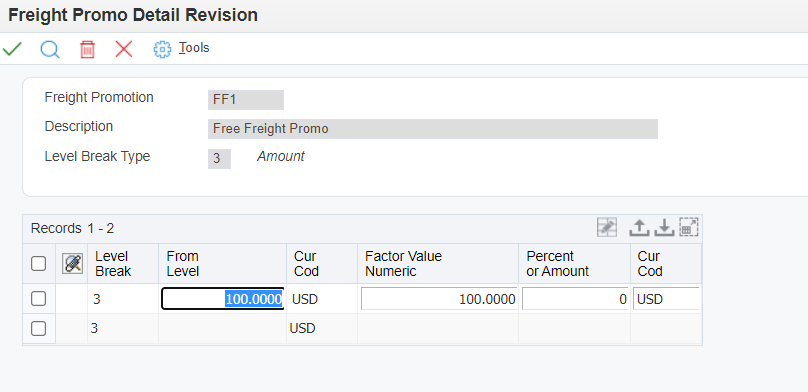Click the Factor Value Numeric input field
The height and width of the screenshot is (392, 808).
click(439, 299)
